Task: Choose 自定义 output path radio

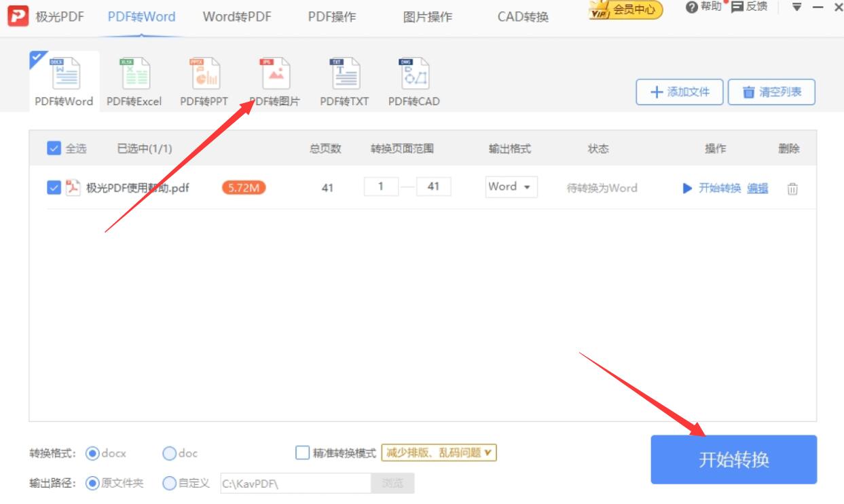Action: click(x=170, y=484)
